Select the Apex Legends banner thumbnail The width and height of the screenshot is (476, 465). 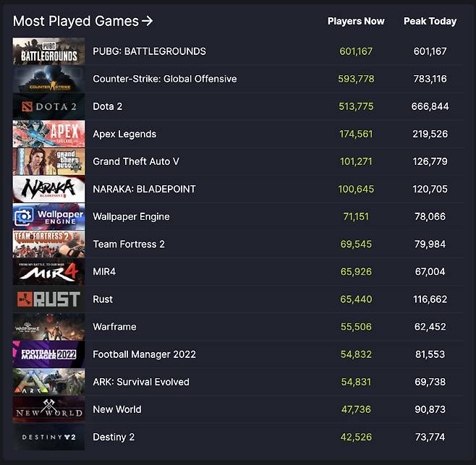pyautogui.click(x=48, y=134)
